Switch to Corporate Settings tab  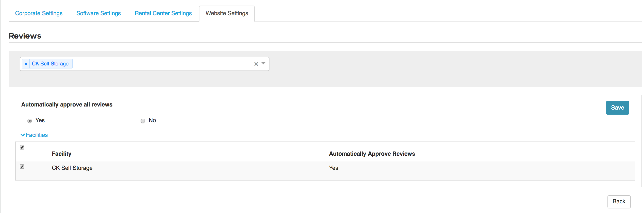pos(39,13)
